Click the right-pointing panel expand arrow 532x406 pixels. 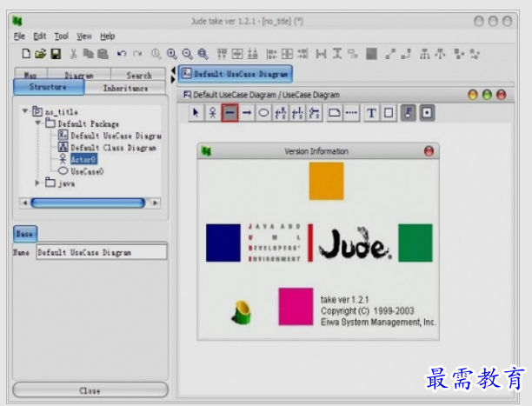point(173,79)
